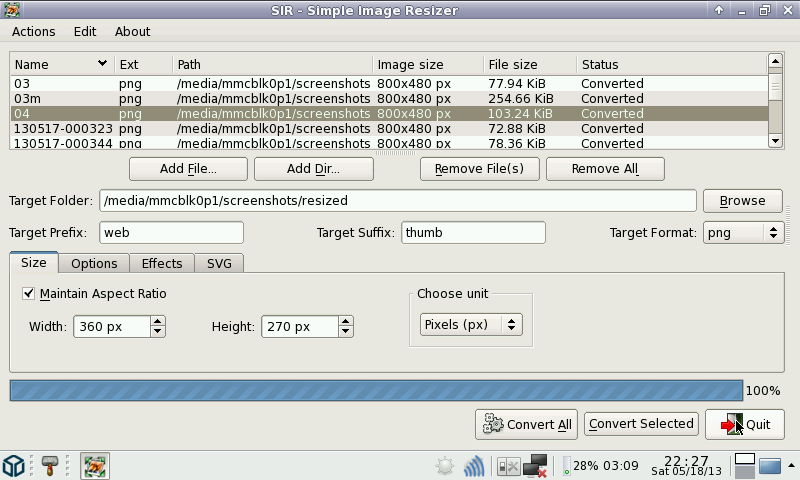Screen dimensions: 800x480
Task: Select the file row named 04
Action: pos(389,113)
